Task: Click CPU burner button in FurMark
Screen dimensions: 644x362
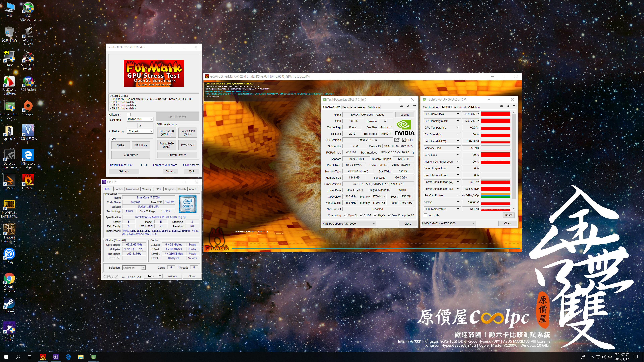Action: (130, 155)
